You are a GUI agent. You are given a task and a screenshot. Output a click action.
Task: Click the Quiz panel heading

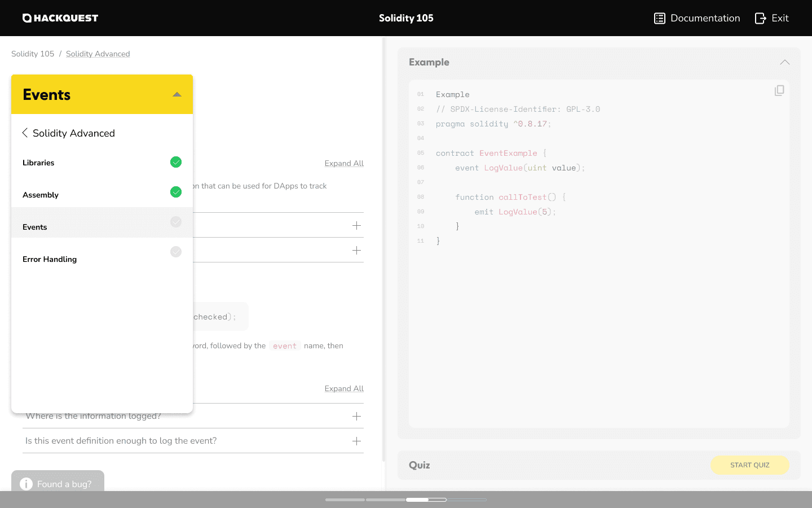coord(420,465)
